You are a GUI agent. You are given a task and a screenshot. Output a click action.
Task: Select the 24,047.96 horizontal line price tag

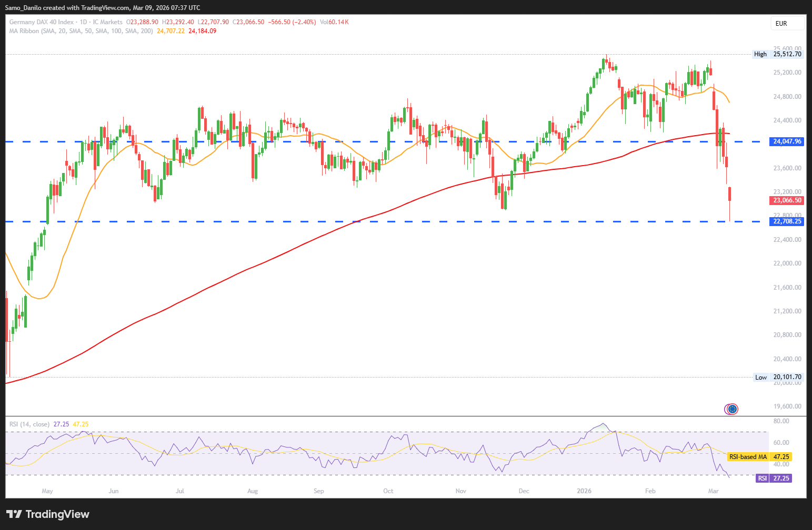pos(787,141)
